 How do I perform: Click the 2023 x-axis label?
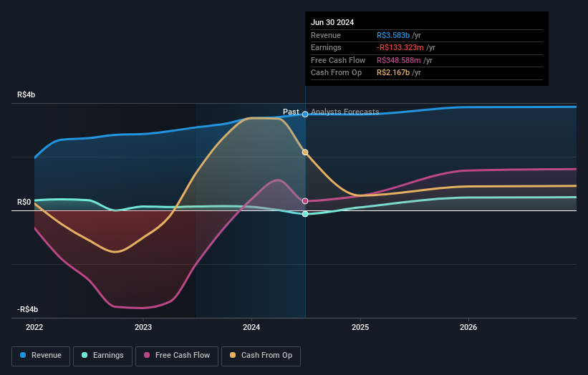(143, 327)
